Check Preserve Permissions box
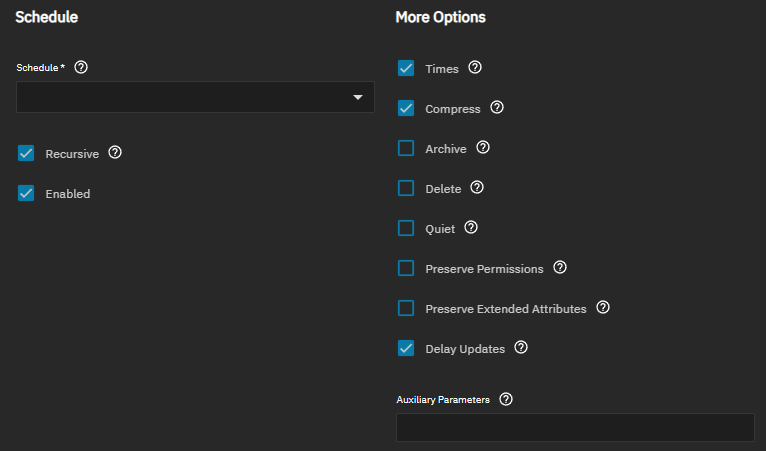The height and width of the screenshot is (451, 766). point(406,268)
